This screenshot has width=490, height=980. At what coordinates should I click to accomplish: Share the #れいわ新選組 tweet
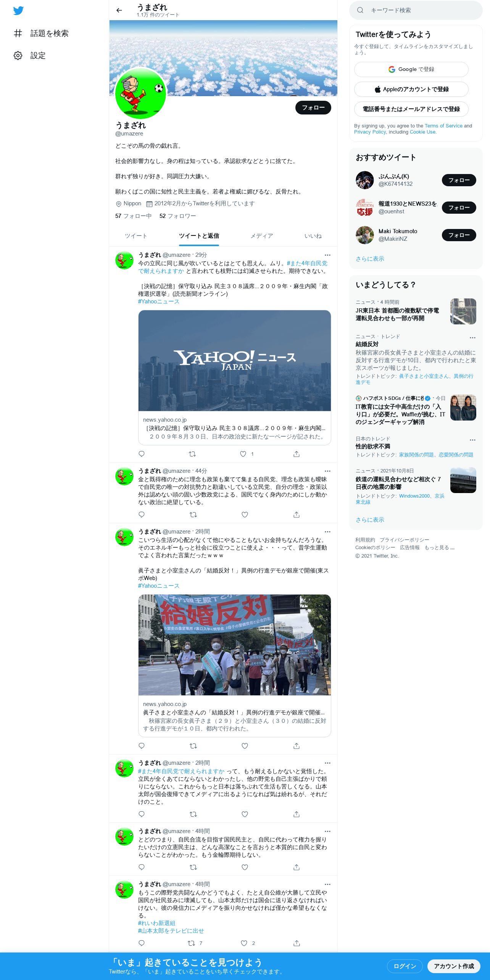click(297, 943)
